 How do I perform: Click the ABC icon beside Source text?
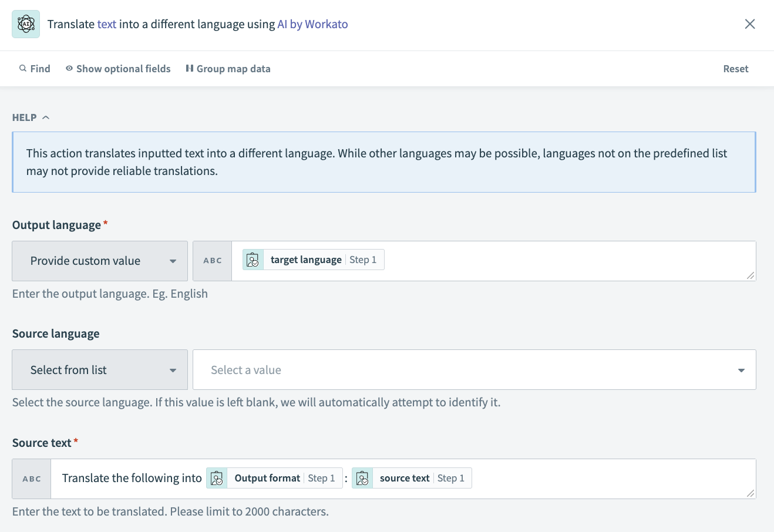click(32, 479)
